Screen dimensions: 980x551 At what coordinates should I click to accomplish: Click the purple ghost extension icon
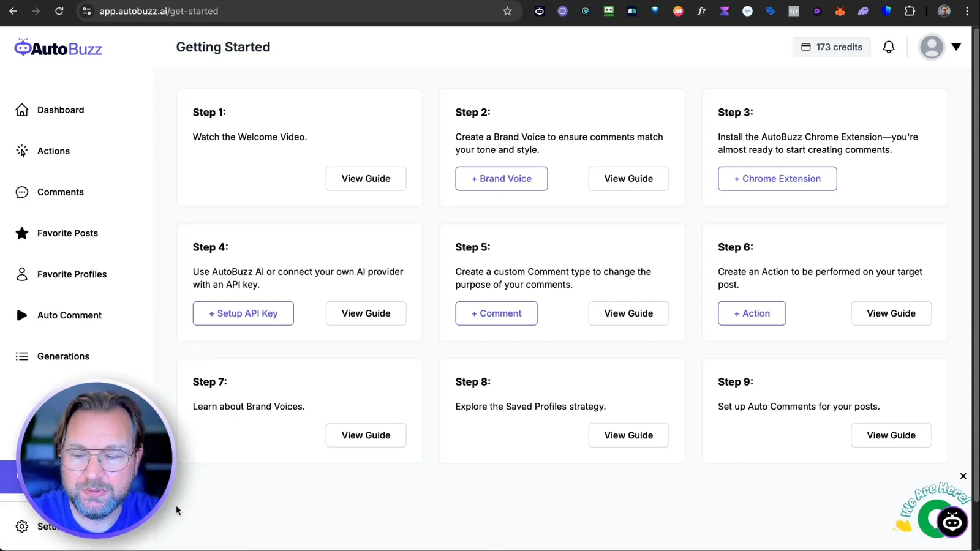point(863,11)
